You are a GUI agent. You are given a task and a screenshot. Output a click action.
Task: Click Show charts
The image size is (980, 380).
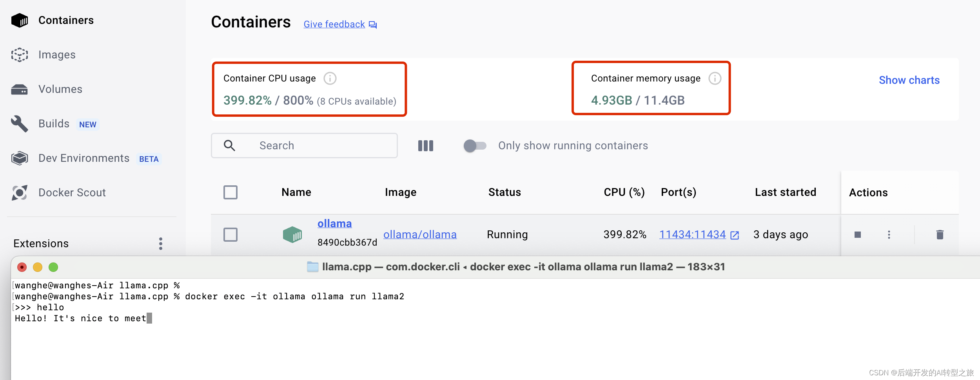click(909, 80)
